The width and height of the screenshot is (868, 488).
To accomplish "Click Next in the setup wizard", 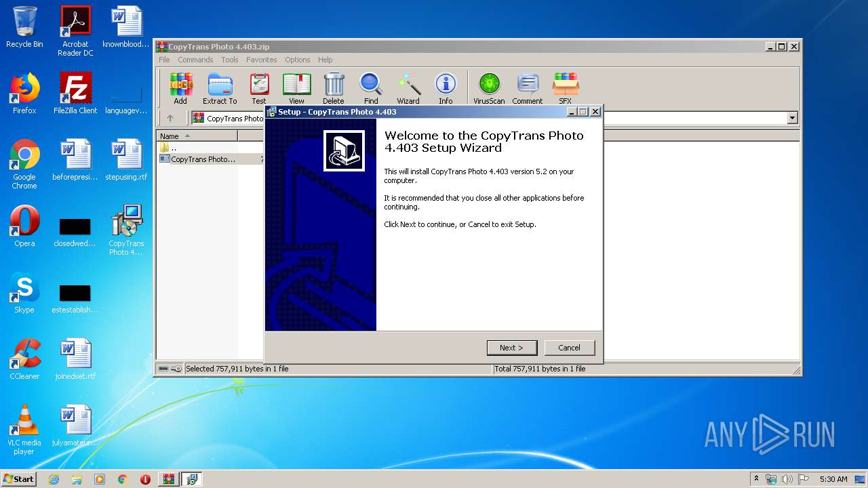I will (512, 348).
